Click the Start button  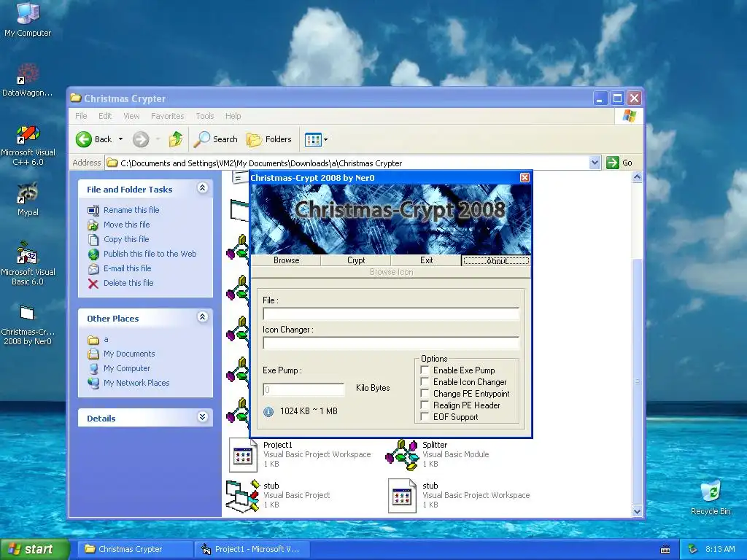point(34,549)
